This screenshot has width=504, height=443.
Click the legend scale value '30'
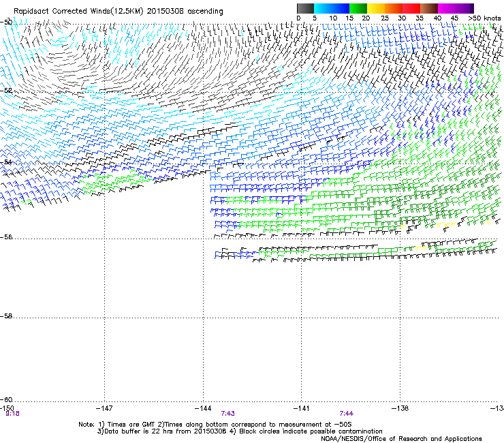click(402, 18)
